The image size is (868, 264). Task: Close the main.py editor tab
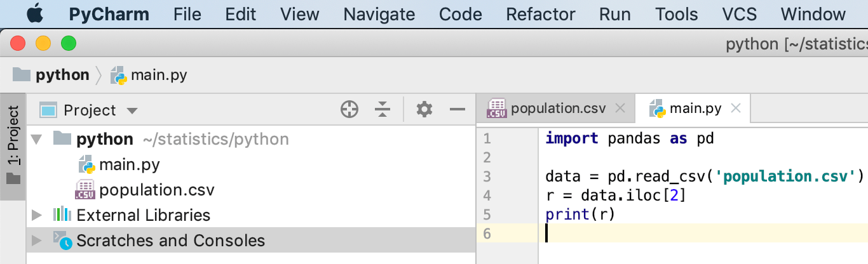[736, 109]
